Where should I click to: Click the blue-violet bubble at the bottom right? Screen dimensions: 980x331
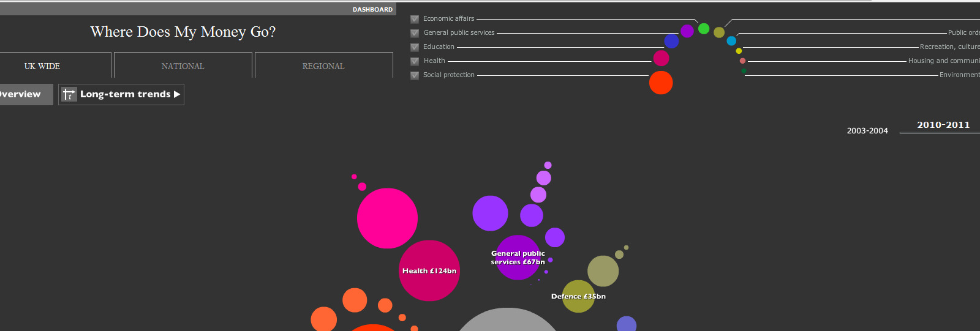pyautogui.click(x=626, y=324)
